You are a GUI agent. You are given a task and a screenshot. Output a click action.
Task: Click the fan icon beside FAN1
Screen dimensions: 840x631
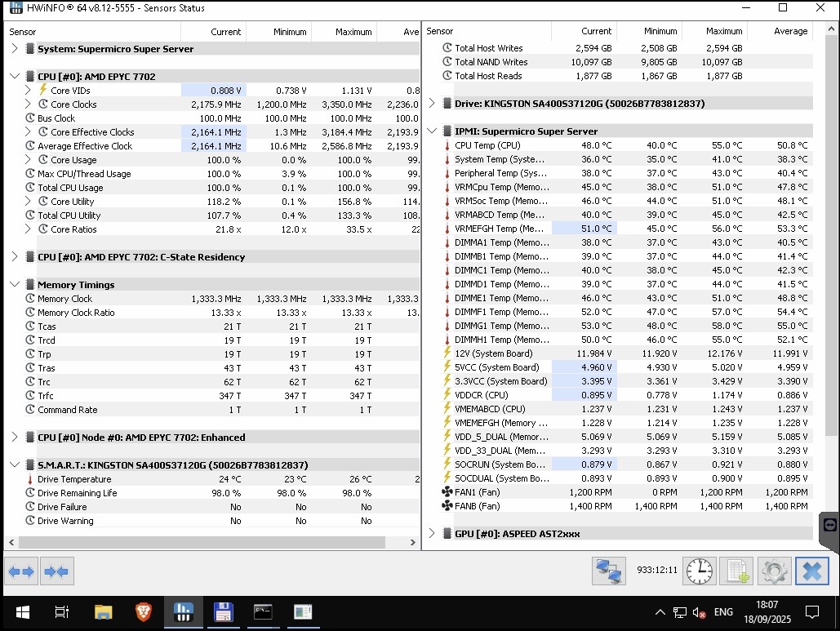pos(447,491)
